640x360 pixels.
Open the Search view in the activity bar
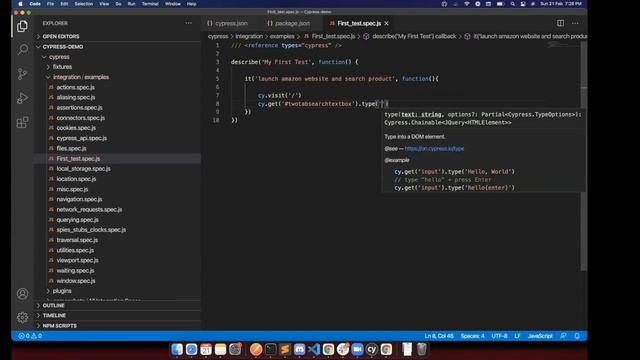[22, 50]
